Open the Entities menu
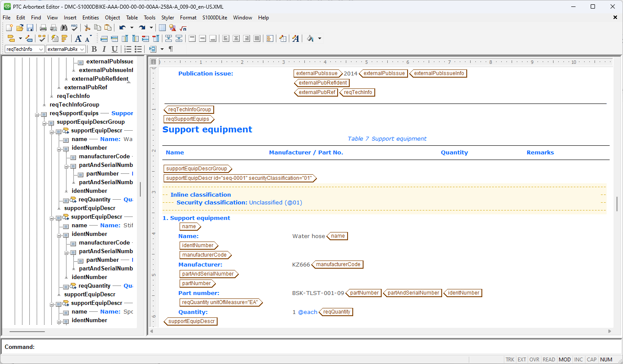 point(91,18)
